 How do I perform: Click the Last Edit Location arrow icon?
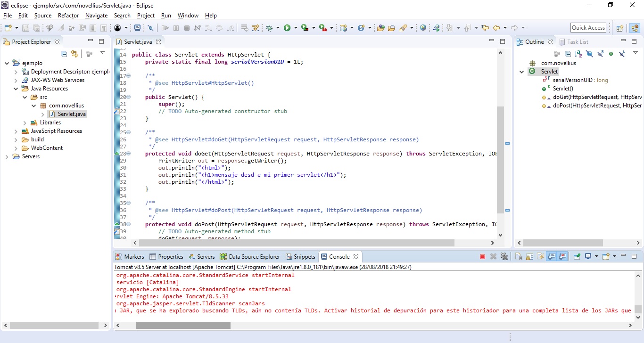tap(485, 28)
